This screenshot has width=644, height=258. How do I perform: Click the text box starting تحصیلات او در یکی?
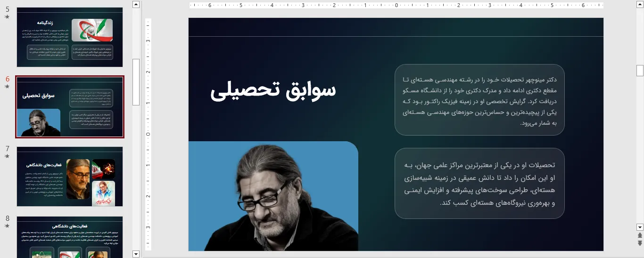coord(479,183)
